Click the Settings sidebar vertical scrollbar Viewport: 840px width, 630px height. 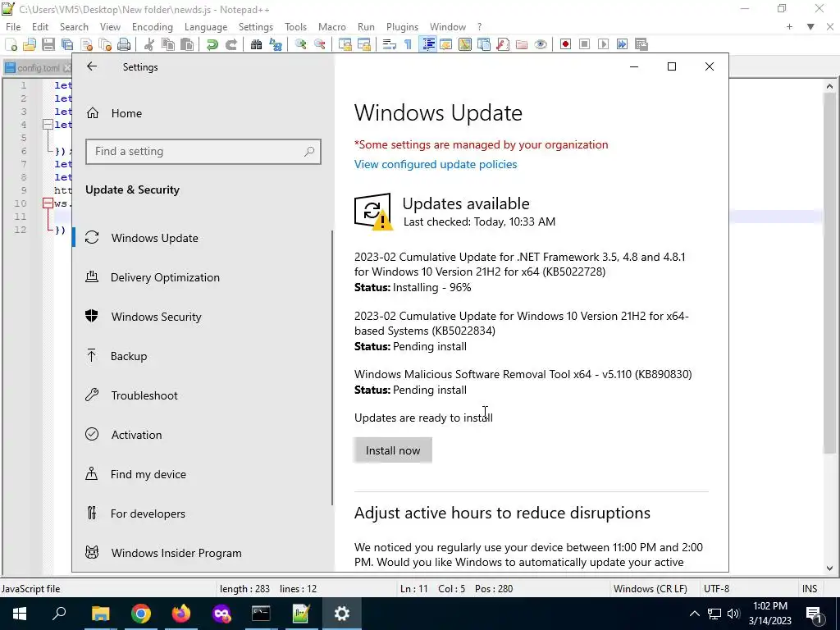click(332, 367)
